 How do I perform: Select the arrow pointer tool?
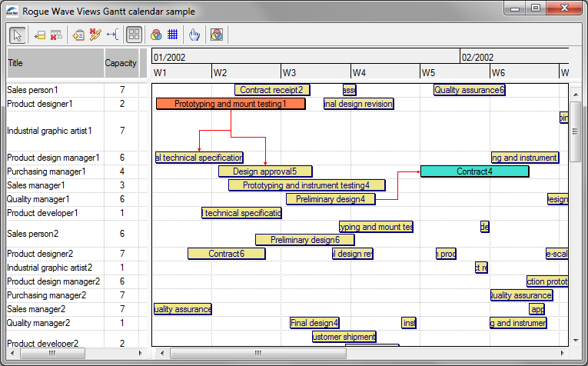pos(18,35)
